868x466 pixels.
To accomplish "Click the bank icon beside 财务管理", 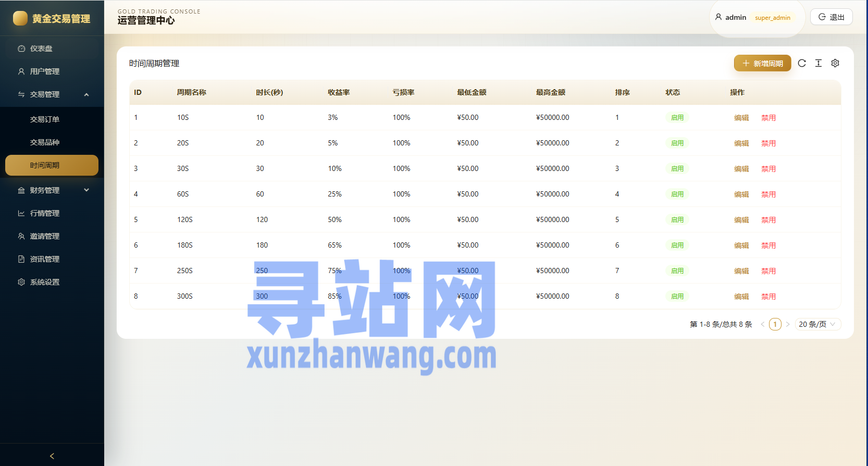I will tap(21, 190).
